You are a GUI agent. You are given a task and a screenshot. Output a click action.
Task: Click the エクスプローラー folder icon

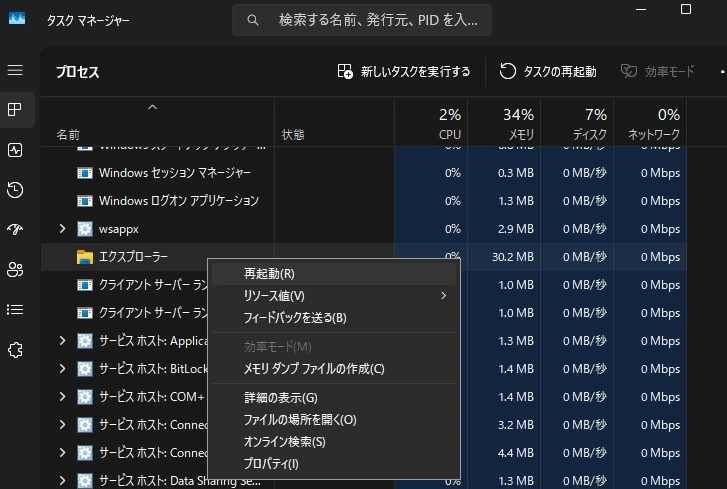pyautogui.click(x=85, y=257)
